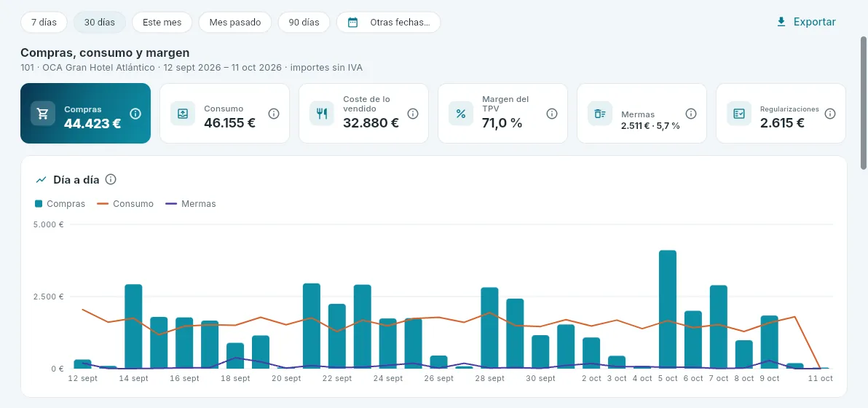Click the Compras bar for 9 oct
This screenshot has height=408, width=868.
tap(770, 342)
